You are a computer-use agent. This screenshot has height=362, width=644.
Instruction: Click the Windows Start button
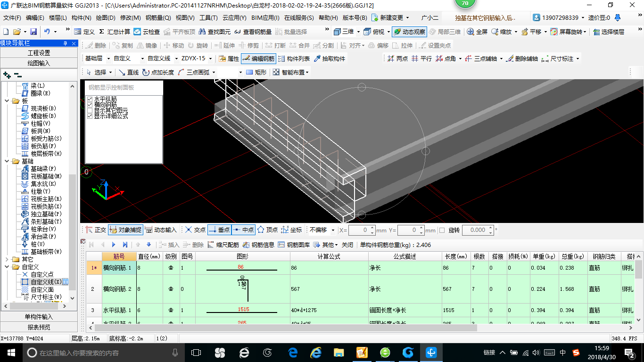click(x=10, y=353)
